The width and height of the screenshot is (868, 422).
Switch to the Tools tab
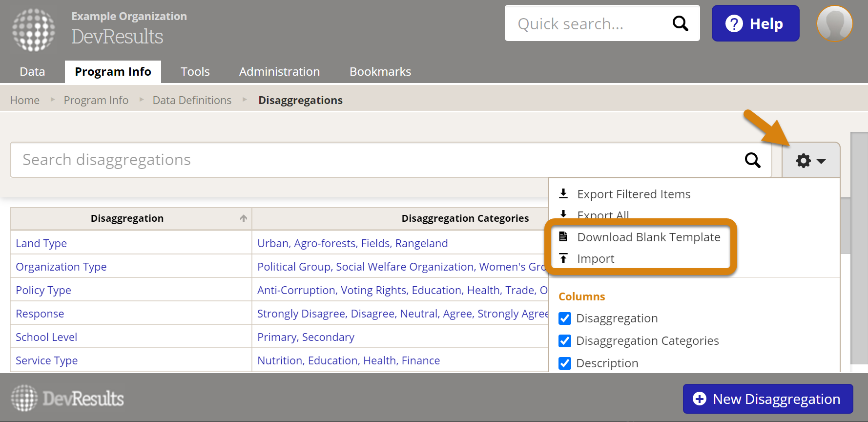(195, 72)
